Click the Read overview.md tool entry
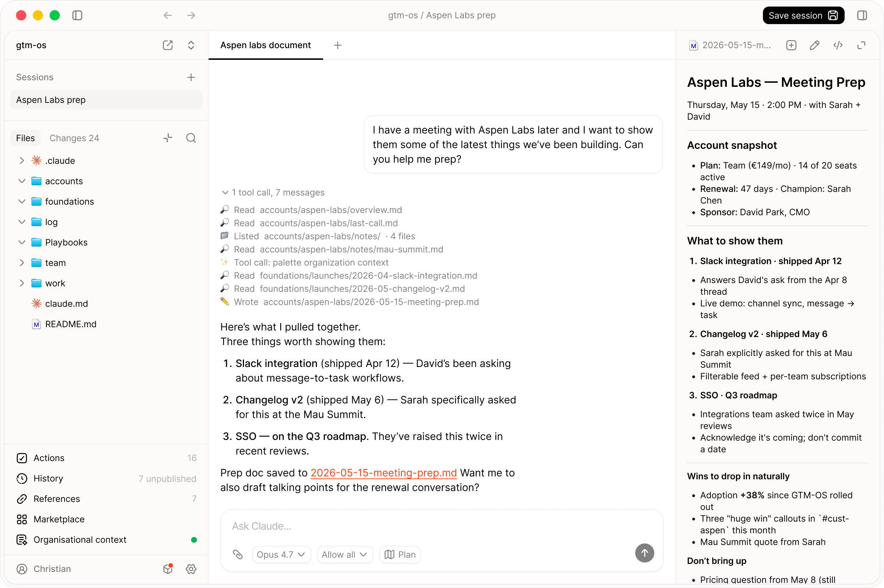 click(x=311, y=210)
